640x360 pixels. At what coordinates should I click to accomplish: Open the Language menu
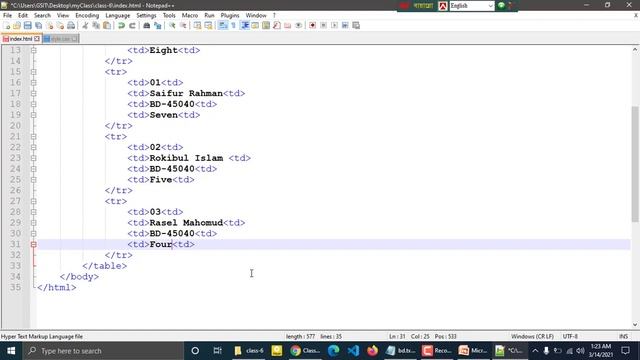click(118, 16)
